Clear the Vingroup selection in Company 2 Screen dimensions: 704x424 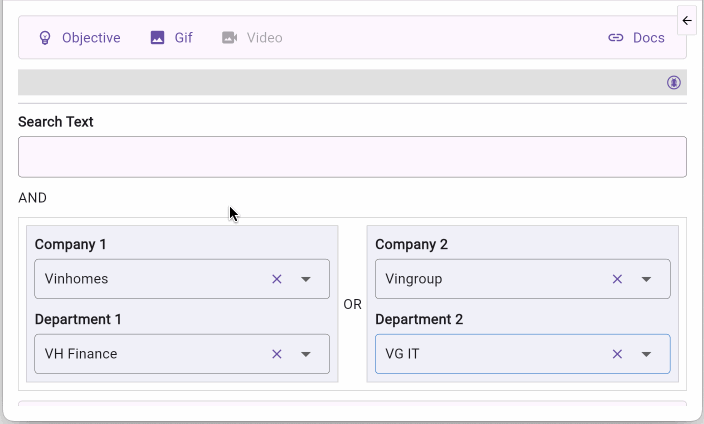click(617, 279)
